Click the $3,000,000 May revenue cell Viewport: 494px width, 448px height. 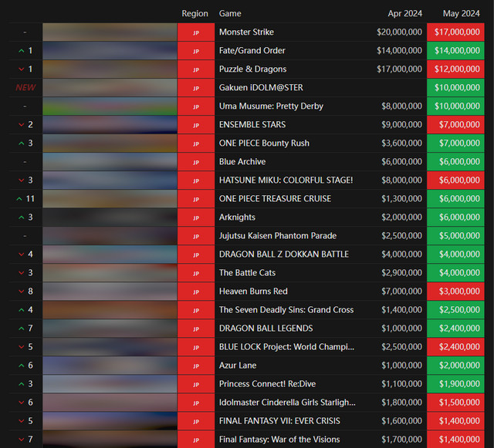click(x=455, y=291)
